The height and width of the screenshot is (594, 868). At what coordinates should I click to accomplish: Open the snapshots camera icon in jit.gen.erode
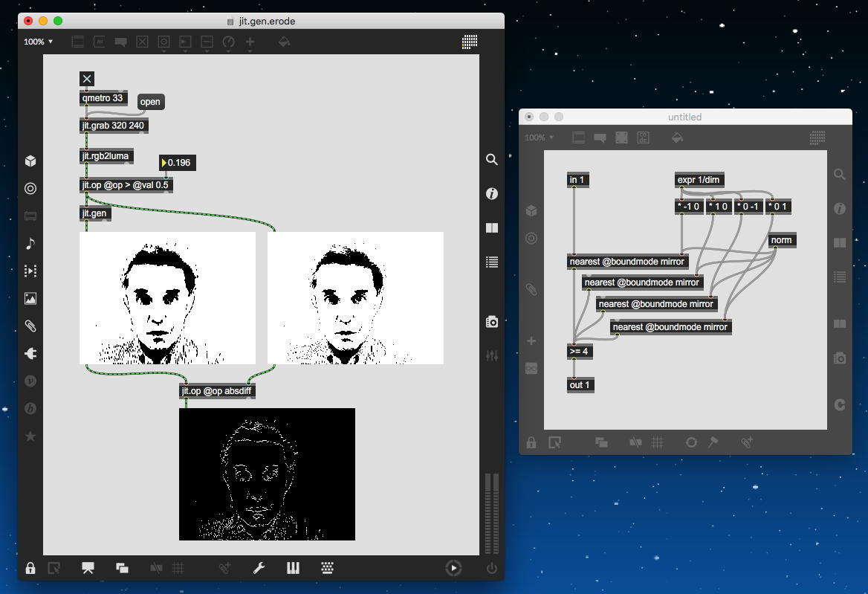pos(491,322)
